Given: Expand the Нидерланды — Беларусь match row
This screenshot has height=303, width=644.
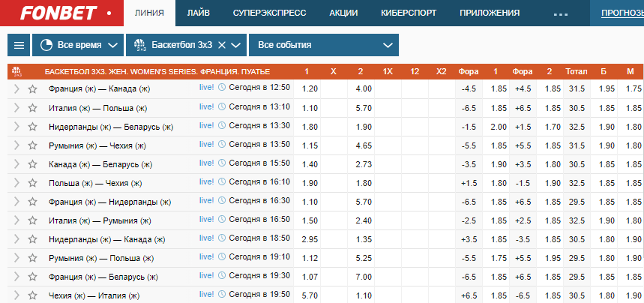Looking at the screenshot, I should (16, 127).
